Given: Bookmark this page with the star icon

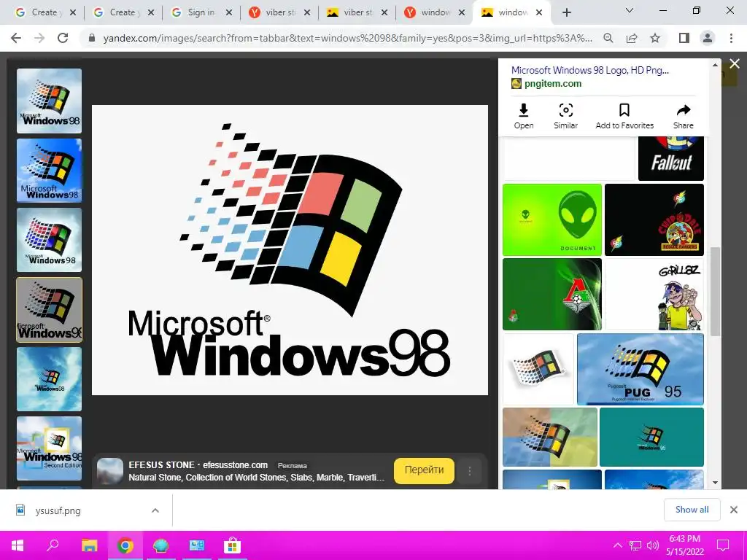Looking at the screenshot, I should pos(655,38).
